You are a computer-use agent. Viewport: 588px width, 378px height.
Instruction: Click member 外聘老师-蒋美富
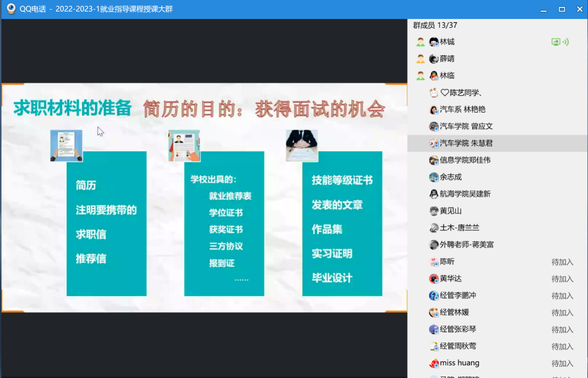click(x=467, y=245)
